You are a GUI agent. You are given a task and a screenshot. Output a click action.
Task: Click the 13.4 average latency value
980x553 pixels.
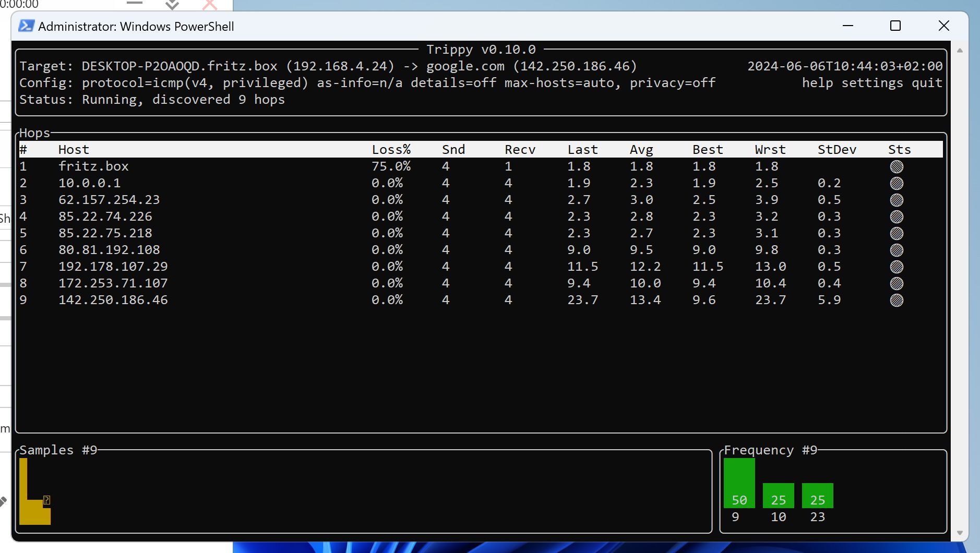pos(646,300)
